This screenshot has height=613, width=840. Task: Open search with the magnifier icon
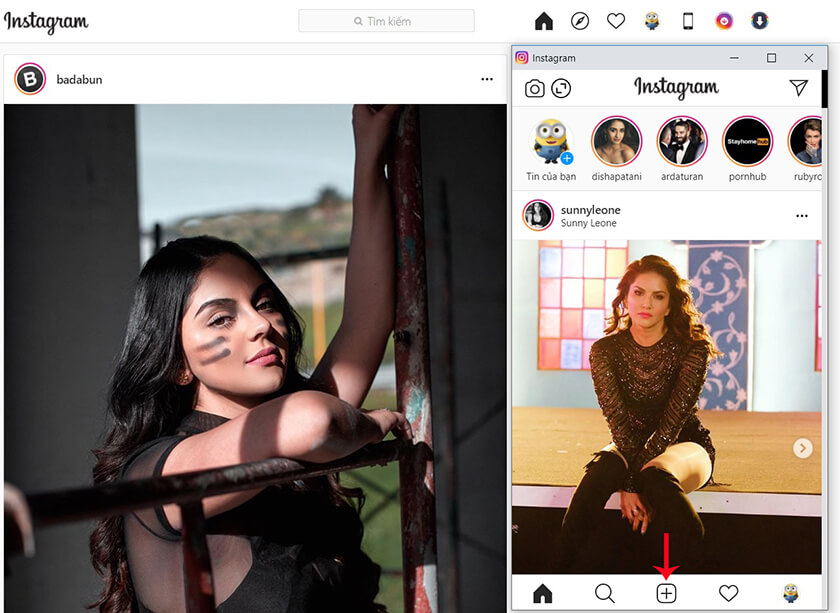pyautogui.click(x=605, y=591)
